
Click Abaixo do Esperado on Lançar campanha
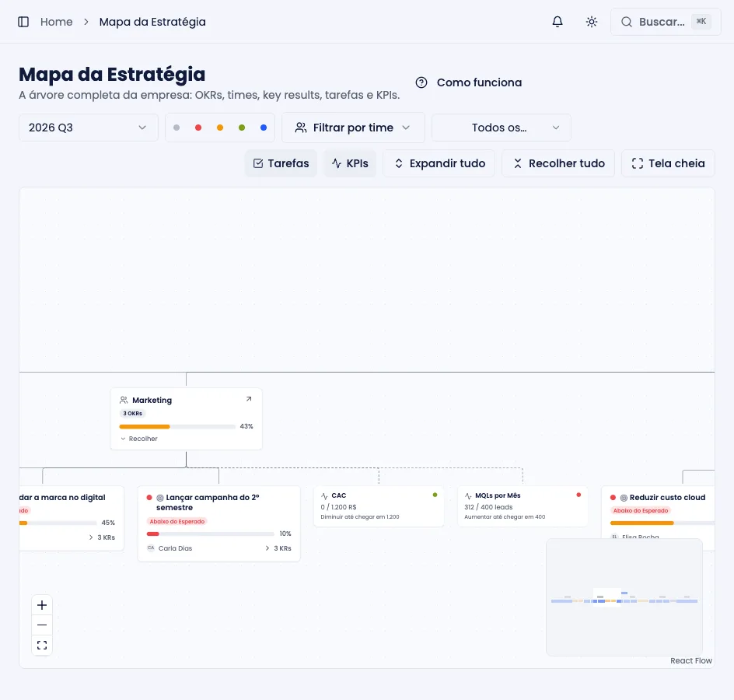tap(177, 522)
